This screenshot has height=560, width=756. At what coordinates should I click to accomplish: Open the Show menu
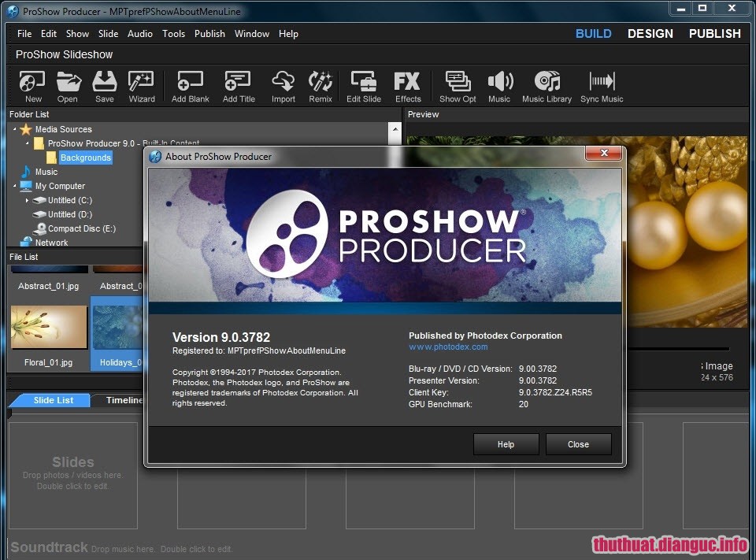tap(77, 34)
